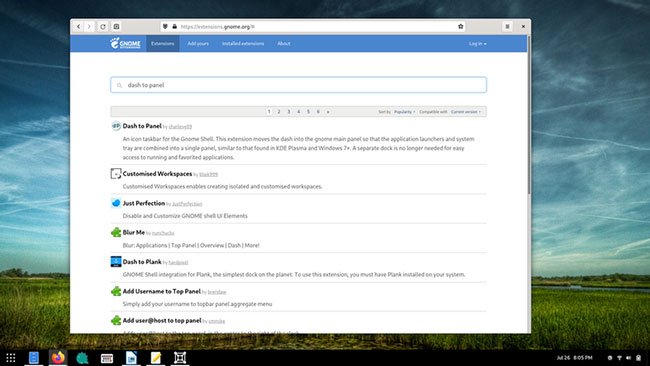Screen dimensions: 650x366
Task: Click the power icon in system tray
Action: 638,358
